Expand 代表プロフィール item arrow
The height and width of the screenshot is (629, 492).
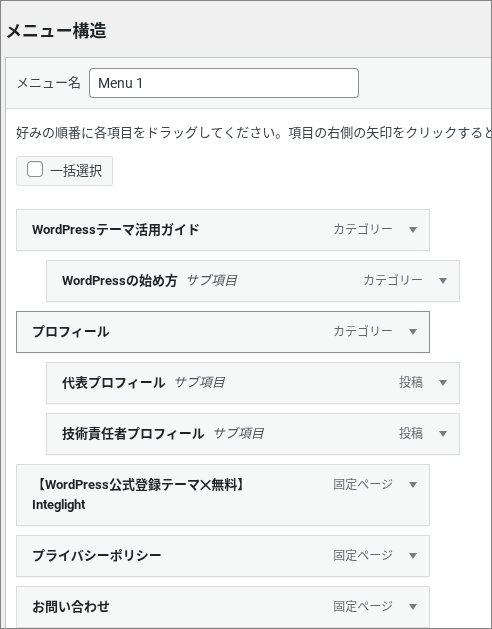pos(443,383)
